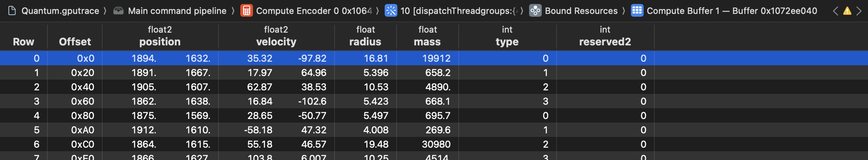Screen dimensions: 868x160
Task: Click the red Compute Encoder icon
Action: pos(246,11)
